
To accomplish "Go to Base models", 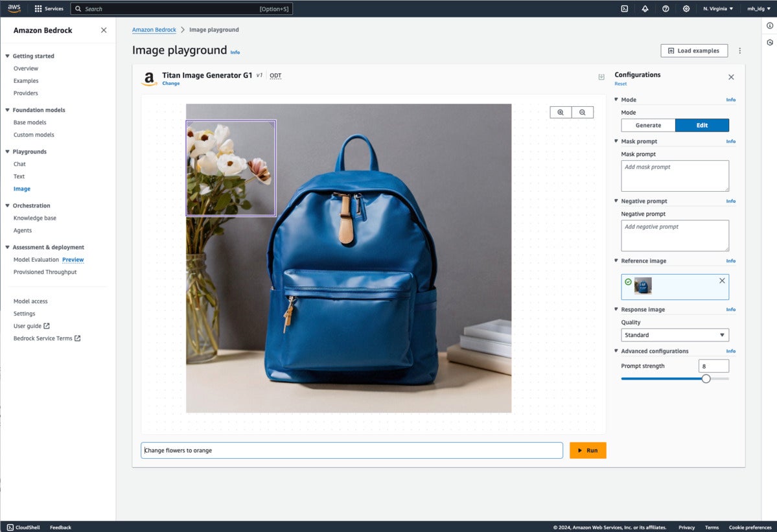I will [x=30, y=122].
